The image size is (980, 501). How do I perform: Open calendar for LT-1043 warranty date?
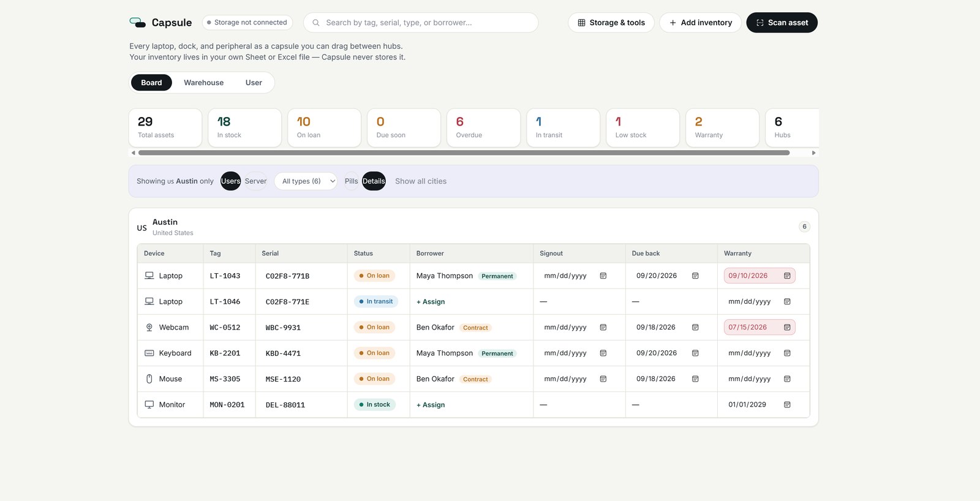[787, 276]
